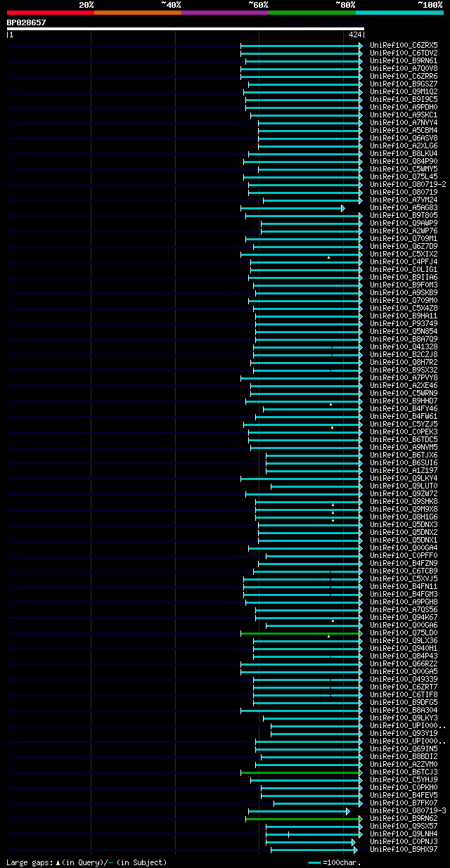Click the UniRef100_Q9LNH4 label
Viewport: 450px width, 868px height.
404,834
